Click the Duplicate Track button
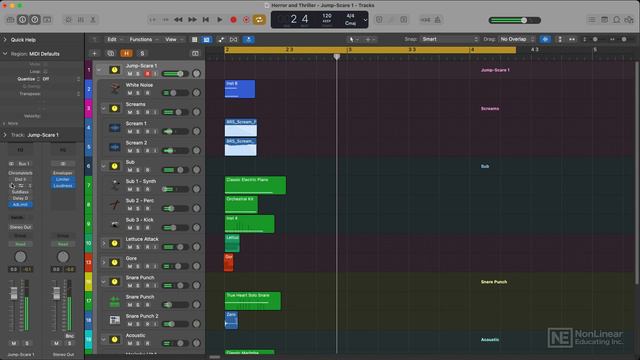The height and width of the screenshot is (360, 640). click(111, 53)
